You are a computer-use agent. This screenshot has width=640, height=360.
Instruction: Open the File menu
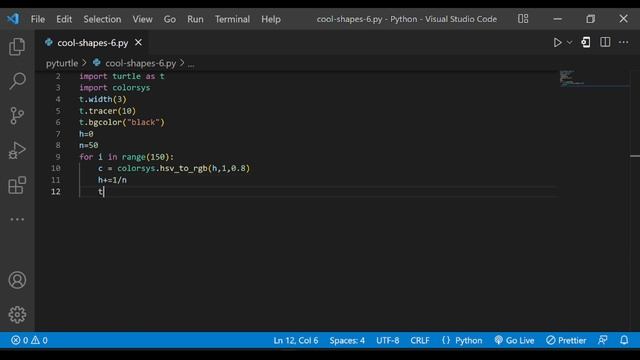pos(38,19)
